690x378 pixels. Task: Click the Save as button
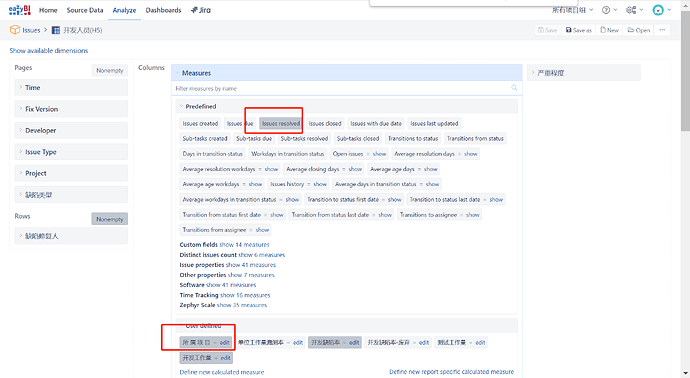click(579, 30)
